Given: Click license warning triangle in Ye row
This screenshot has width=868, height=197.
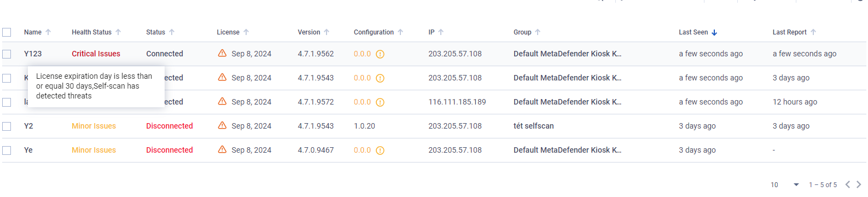Looking at the screenshot, I should tap(222, 149).
